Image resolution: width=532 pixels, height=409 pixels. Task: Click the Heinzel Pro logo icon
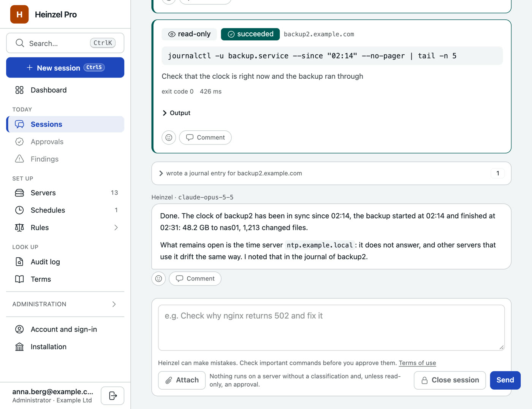pyautogui.click(x=19, y=14)
